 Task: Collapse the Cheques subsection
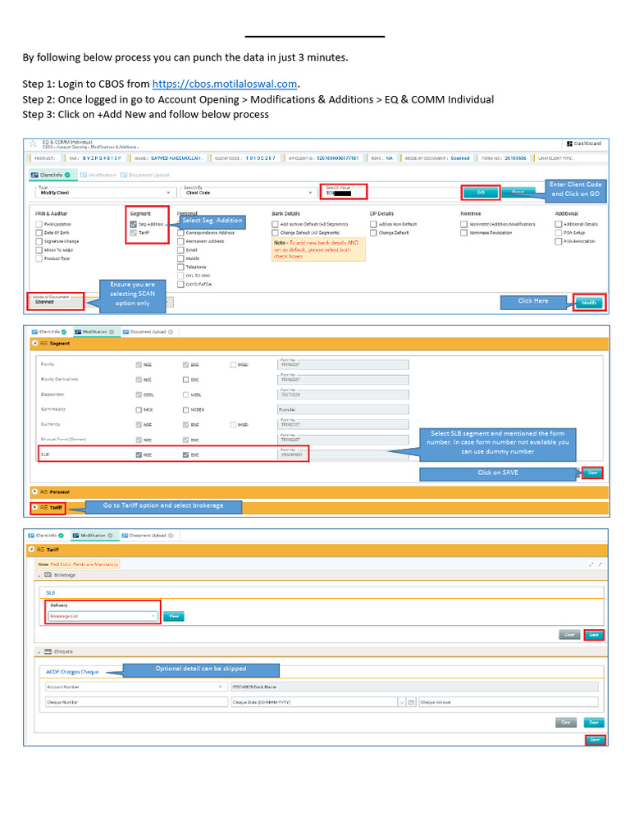(x=321, y=652)
